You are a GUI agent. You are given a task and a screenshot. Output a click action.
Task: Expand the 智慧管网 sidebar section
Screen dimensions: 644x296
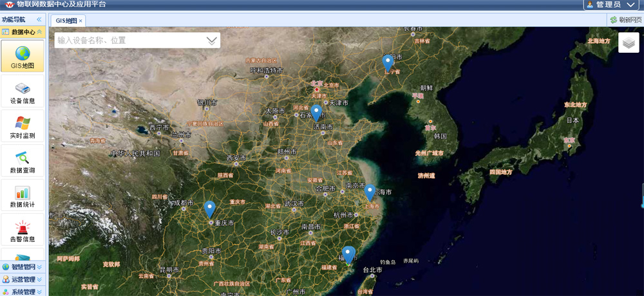[23, 266]
